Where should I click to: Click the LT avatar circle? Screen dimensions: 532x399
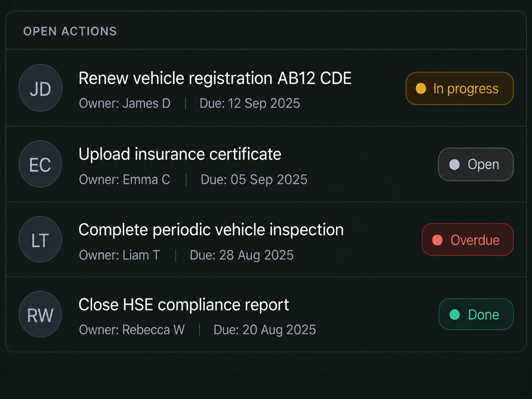point(40,240)
